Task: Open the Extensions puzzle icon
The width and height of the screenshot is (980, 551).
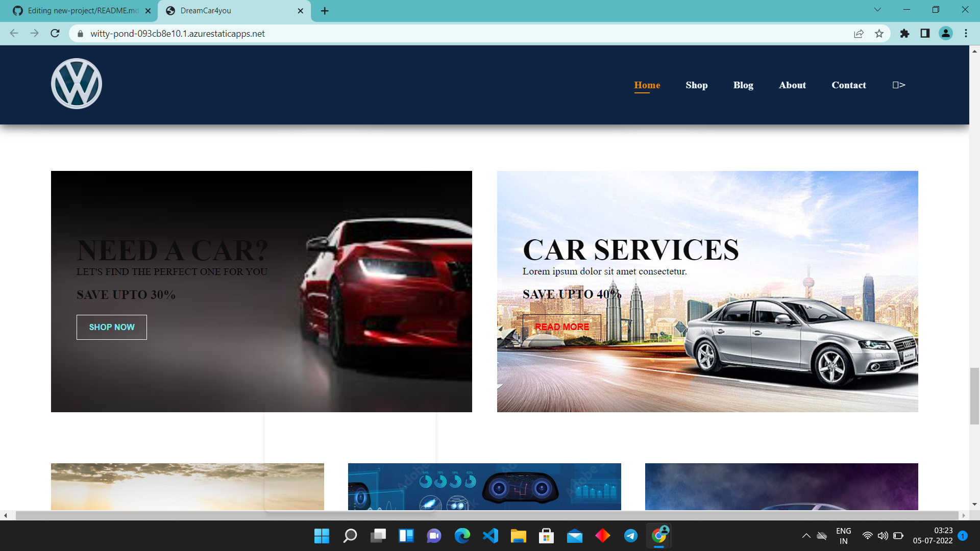Action: click(x=904, y=34)
